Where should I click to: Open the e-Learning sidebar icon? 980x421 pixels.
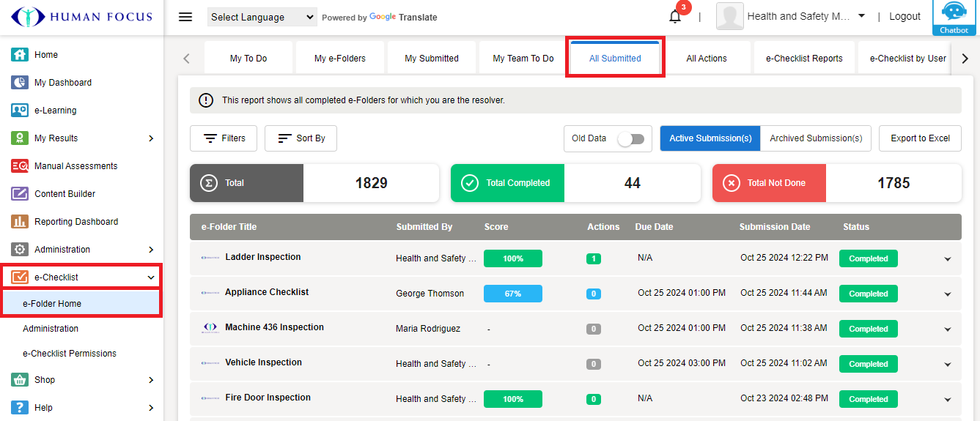(x=20, y=111)
